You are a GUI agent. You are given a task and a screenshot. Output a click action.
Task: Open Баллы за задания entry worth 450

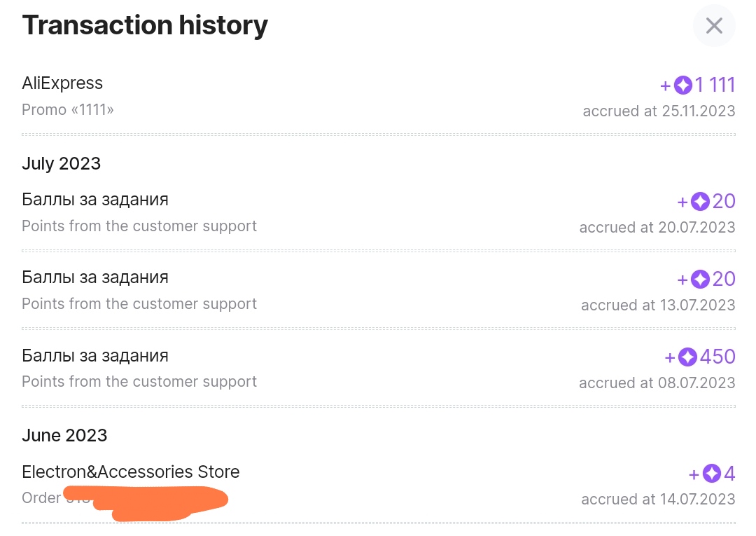[95, 355]
